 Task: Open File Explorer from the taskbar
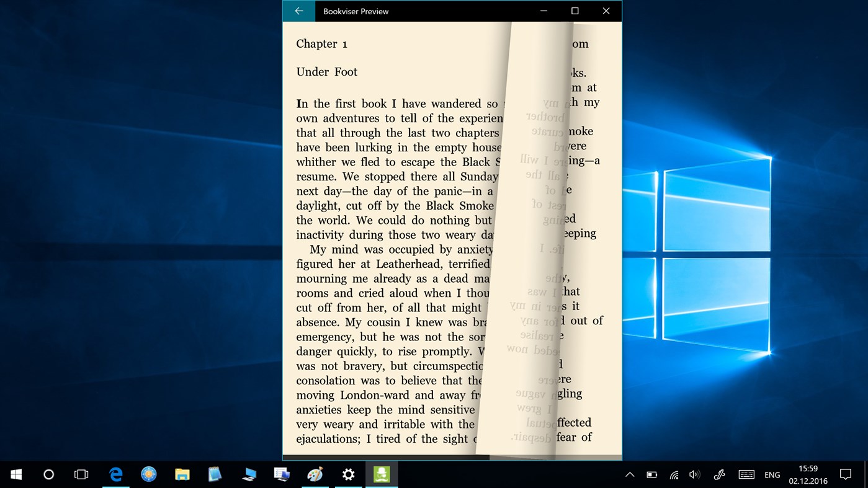[x=182, y=474]
